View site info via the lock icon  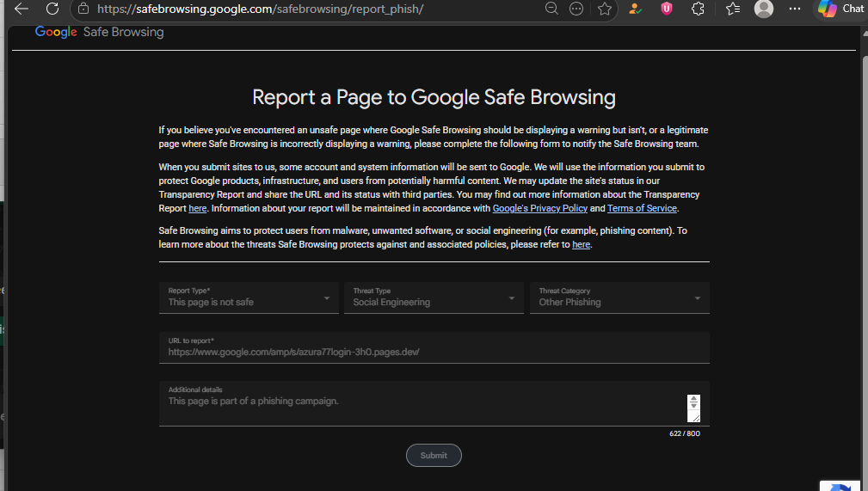point(83,9)
